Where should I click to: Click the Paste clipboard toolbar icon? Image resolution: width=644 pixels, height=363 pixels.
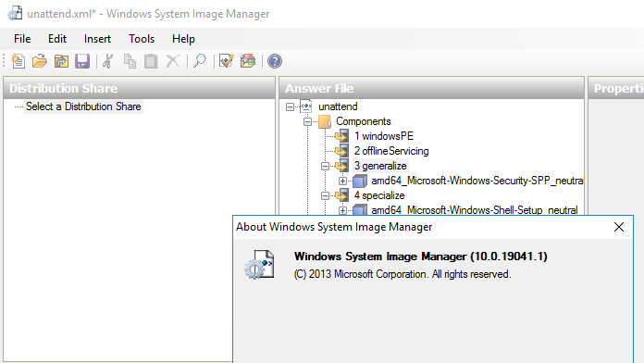(151, 61)
